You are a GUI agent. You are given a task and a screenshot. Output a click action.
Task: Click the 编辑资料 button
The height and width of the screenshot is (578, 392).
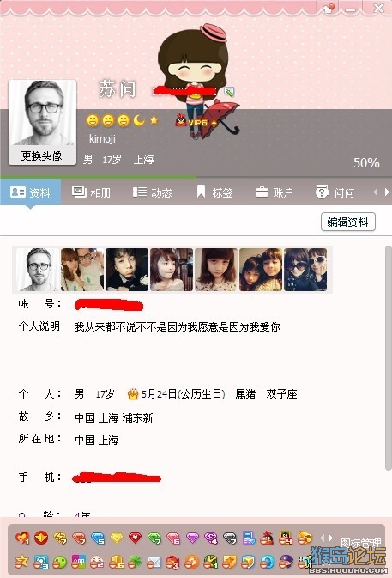click(x=348, y=222)
